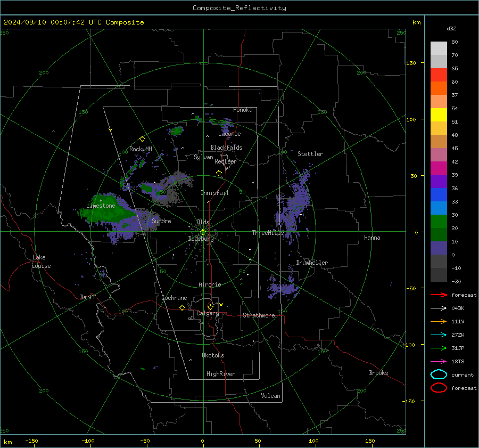Image resolution: width=479 pixels, height=448 pixels.
Task: Click the '27ZW' legend text
Action: coord(458,335)
